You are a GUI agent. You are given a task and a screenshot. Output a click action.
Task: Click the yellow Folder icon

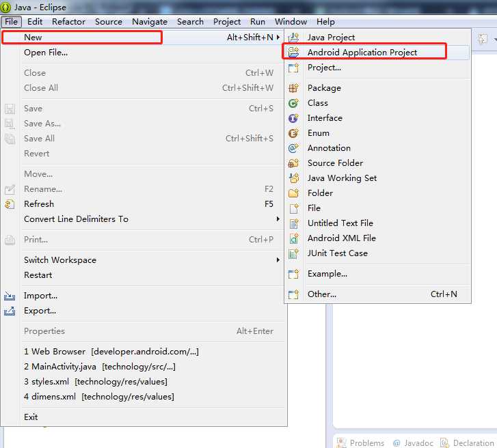coord(293,193)
